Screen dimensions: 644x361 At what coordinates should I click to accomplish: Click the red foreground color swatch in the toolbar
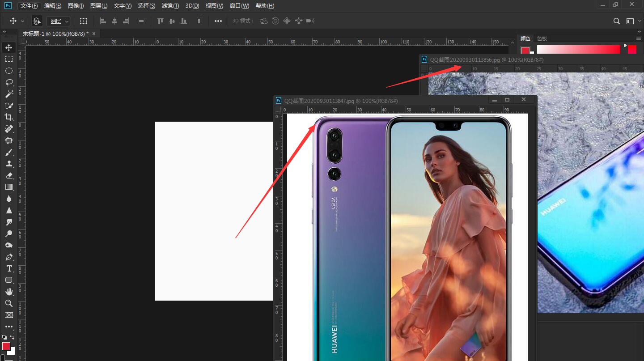coord(6,346)
